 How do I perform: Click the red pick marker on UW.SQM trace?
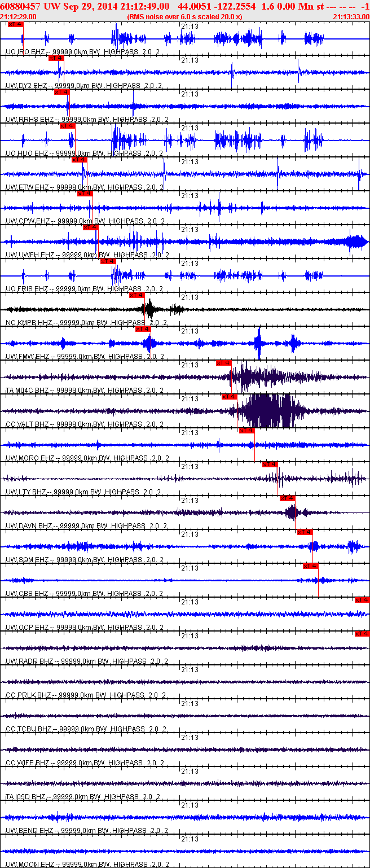[x=305, y=532]
